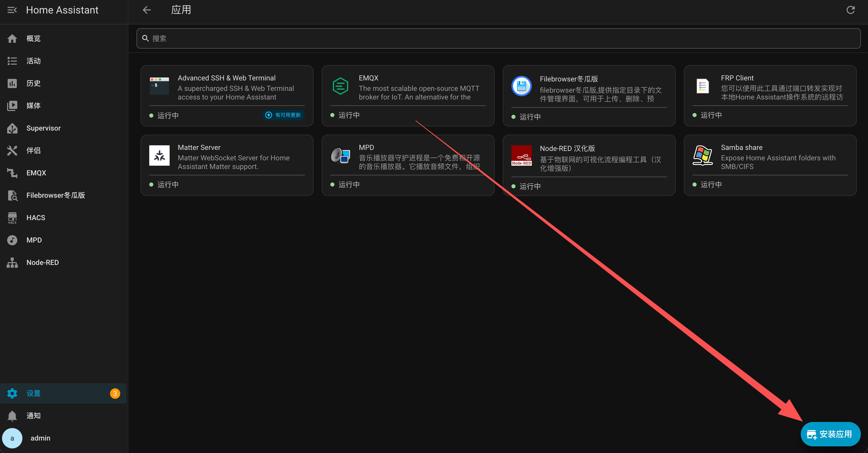Click the Filebrowser floppy disk app icon
Screen dimensions: 868x453
[522, 86]
